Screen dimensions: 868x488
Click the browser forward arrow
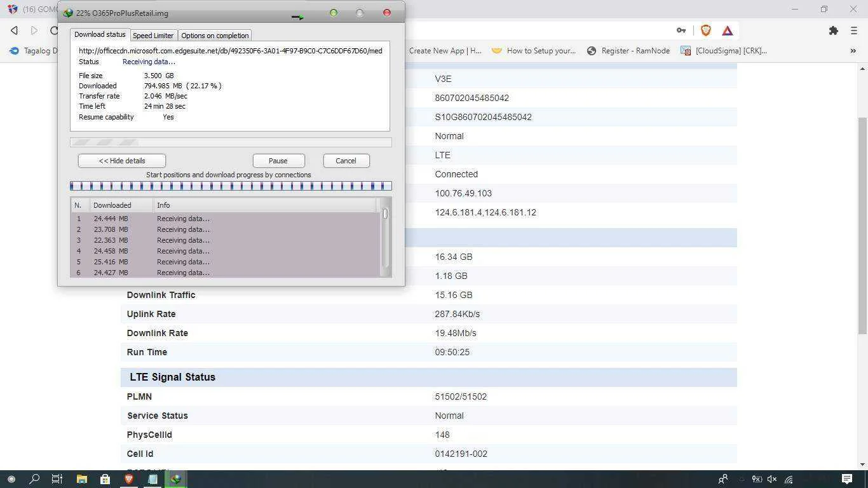(x=34, y=30)
